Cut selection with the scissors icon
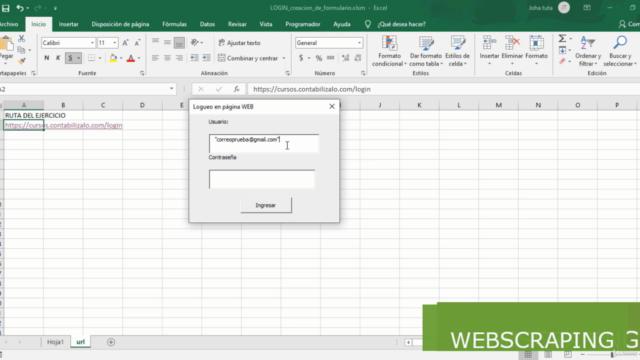 (x=22, y=39)
